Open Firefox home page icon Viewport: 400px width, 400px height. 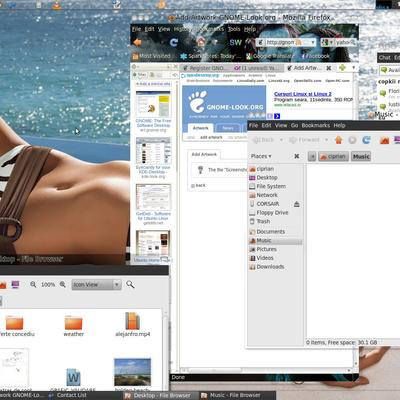201,42
